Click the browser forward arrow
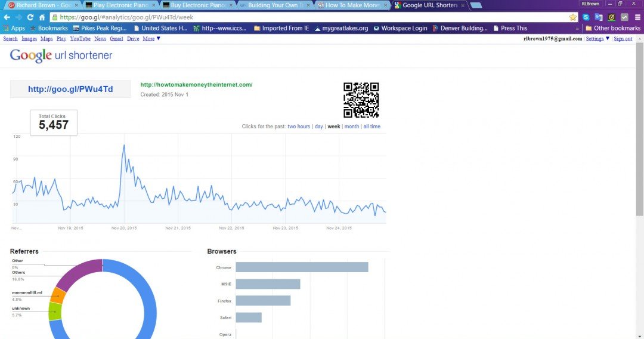Image resolution: width=644 pixels, height=339 pixels. click(x=18, y=17)
